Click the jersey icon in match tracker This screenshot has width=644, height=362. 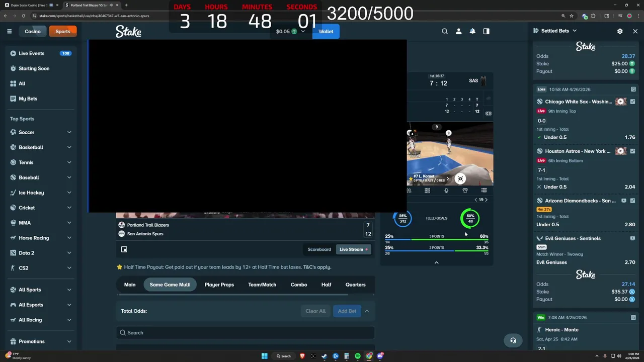pos(465,191)
